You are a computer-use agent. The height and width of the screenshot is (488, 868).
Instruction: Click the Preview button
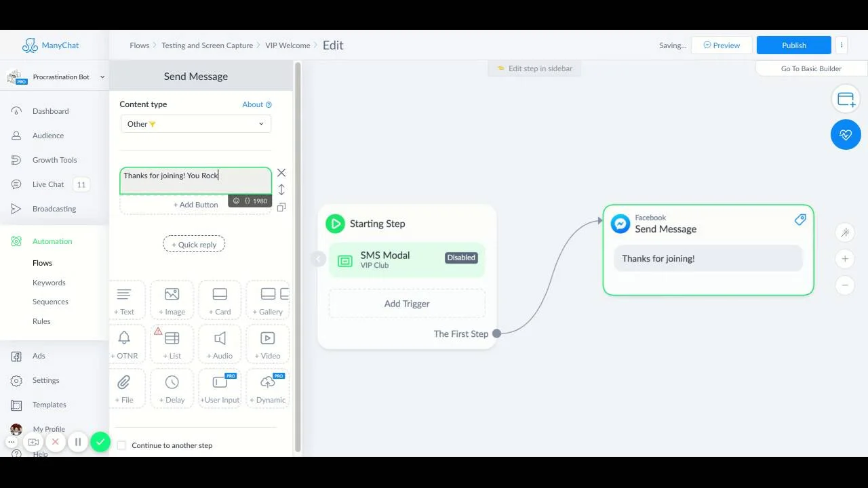coord(722,45)
